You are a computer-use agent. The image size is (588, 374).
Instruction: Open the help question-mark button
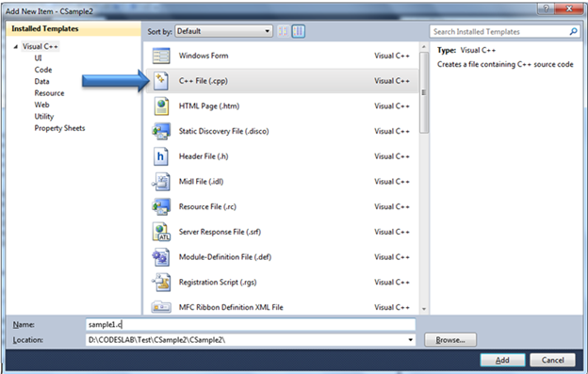(x=546, y=8)
